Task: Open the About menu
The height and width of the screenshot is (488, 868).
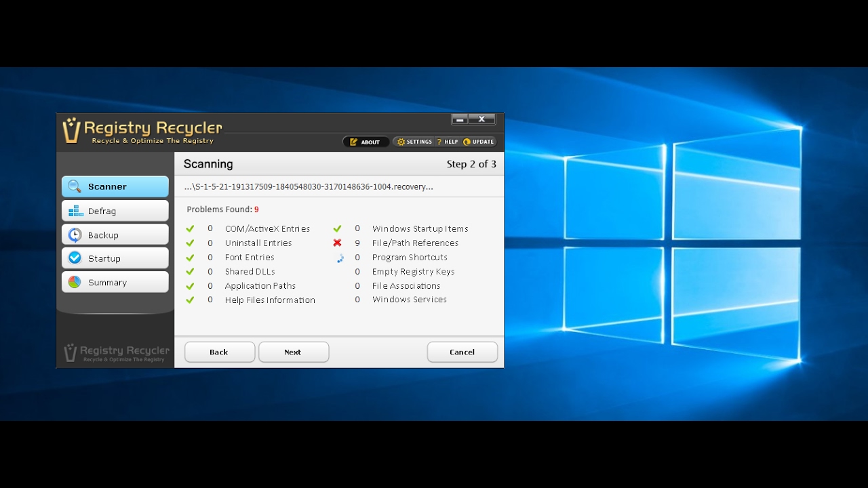Action: click(366, 142)
